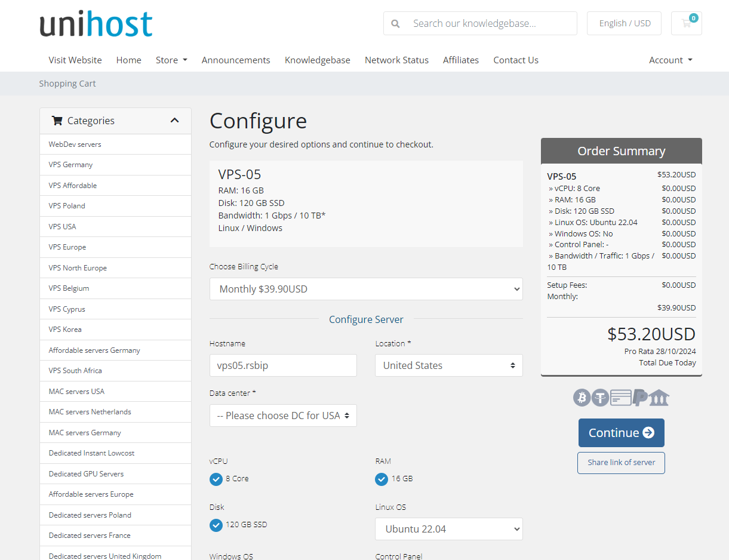Click the Categories cart icon
The height and width of the screenshot is (560, 729).
[57, 121]
